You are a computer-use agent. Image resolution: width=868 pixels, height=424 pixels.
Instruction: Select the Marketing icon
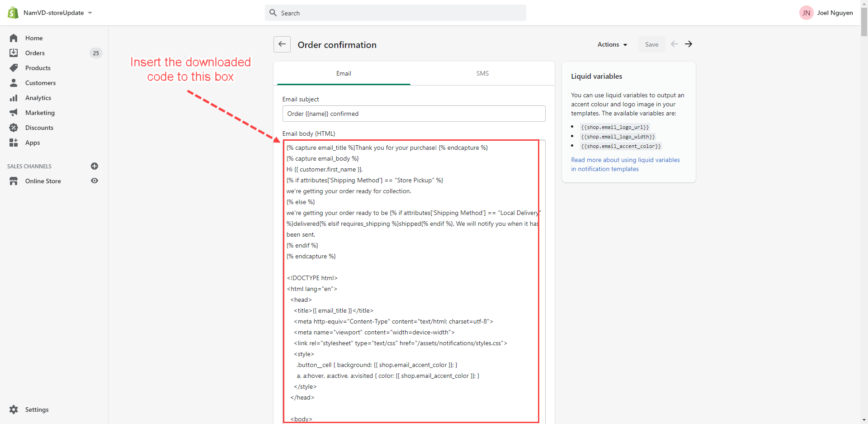(x=14, y=112)
